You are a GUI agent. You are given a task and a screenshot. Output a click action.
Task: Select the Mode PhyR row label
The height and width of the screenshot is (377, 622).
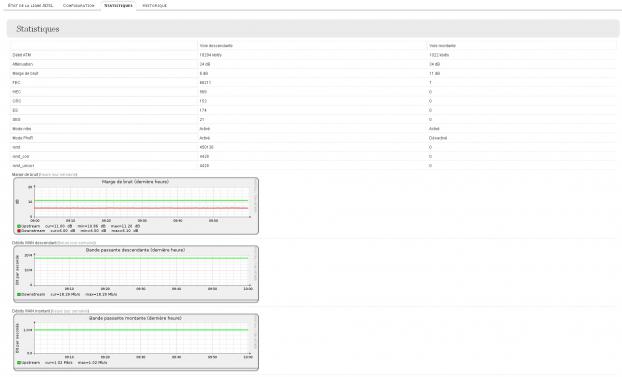tap(23, 138)
